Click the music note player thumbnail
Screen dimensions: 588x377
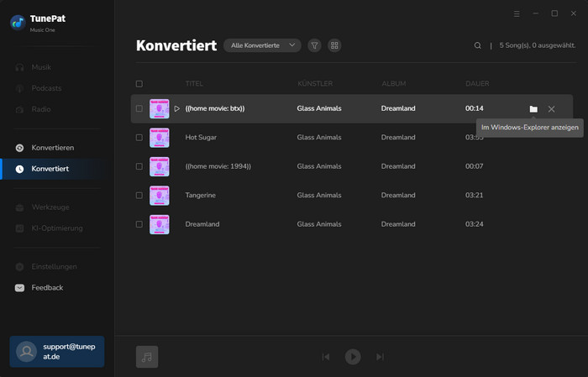coord(147,357)
